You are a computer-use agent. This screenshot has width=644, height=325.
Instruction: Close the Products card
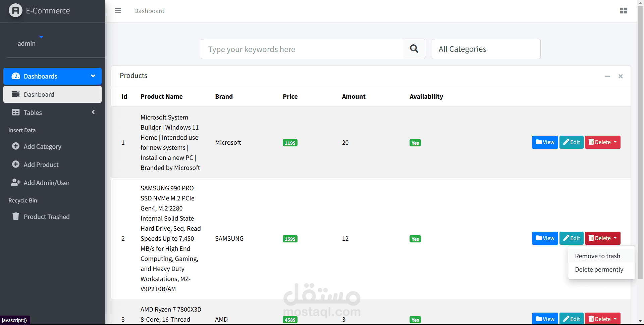(x=621, y=76)
